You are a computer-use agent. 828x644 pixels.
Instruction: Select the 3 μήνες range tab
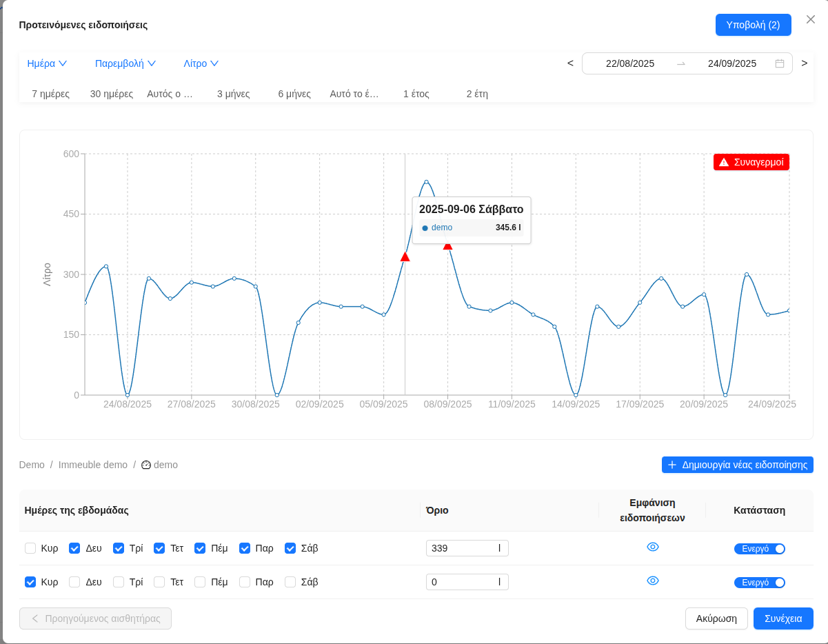233,94
